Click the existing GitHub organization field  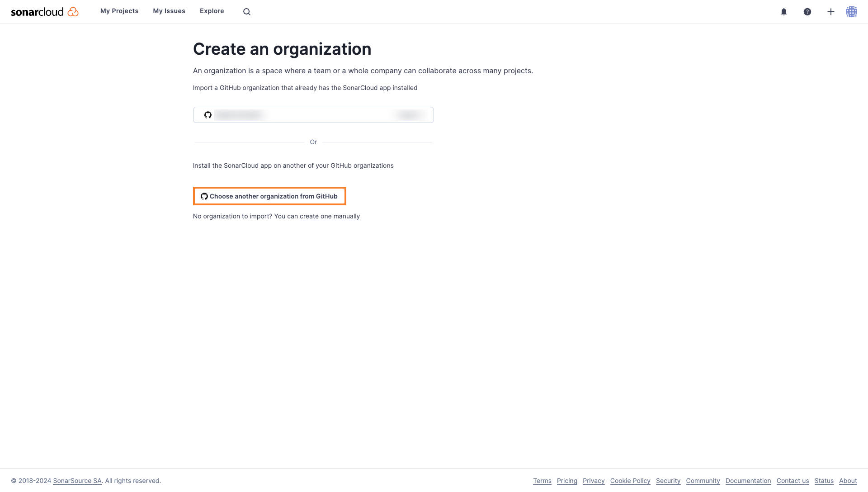[x=313, y=114]
